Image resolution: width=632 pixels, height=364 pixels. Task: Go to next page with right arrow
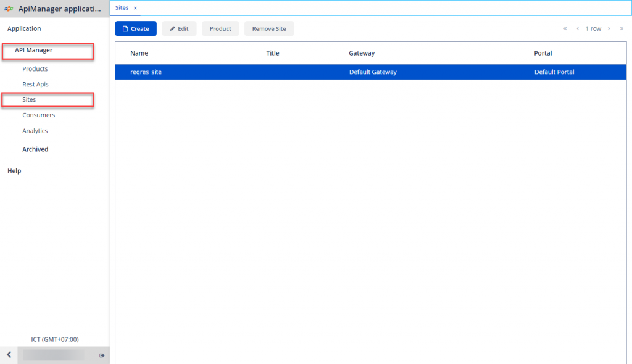coord(609,28)
